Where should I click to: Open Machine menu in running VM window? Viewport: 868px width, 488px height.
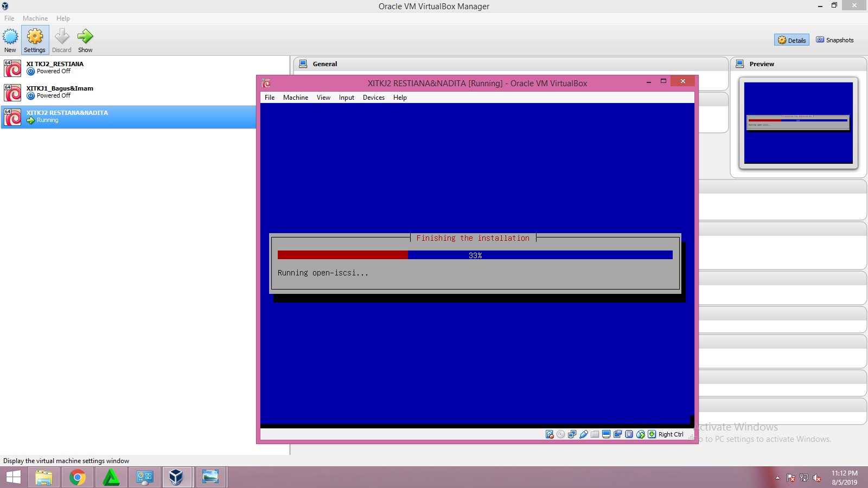296,98
